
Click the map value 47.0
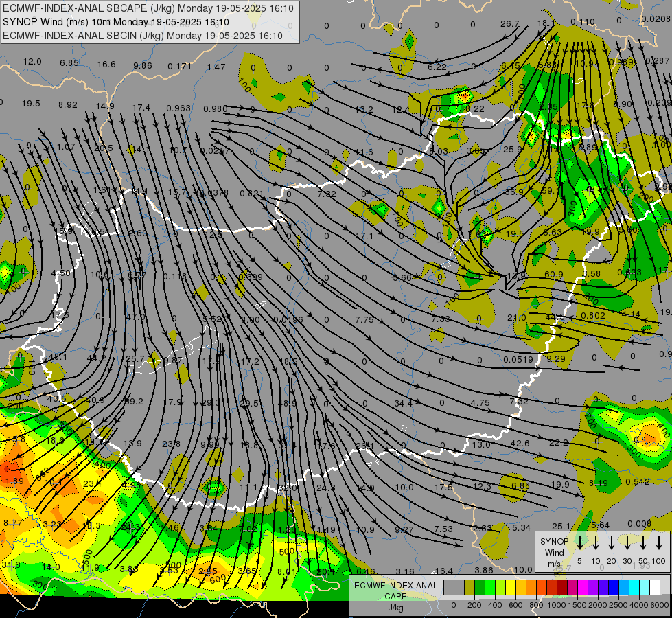(136, 317)
